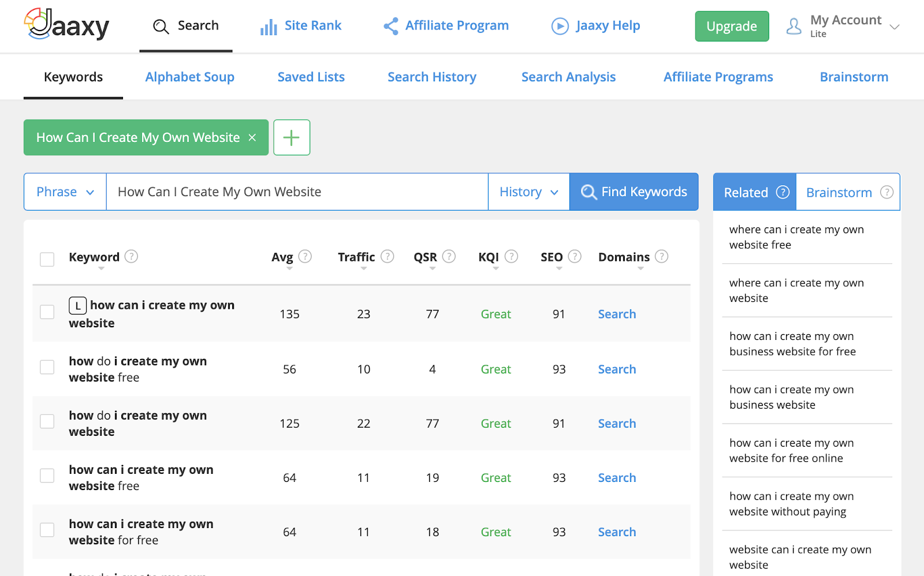The image size is (924, 576).
Task: Check the row with Avg 125
Action: click(x=47, y=421)
